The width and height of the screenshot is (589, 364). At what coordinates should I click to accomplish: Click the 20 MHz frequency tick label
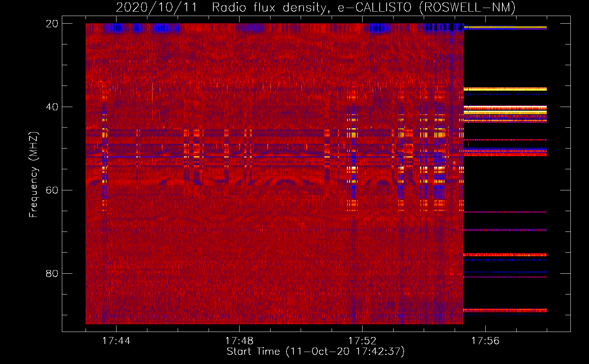[x=52, y=24]
